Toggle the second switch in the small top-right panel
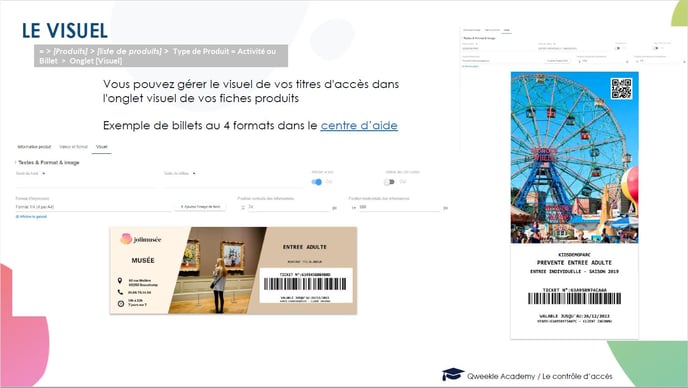 (x=656, y=48)
